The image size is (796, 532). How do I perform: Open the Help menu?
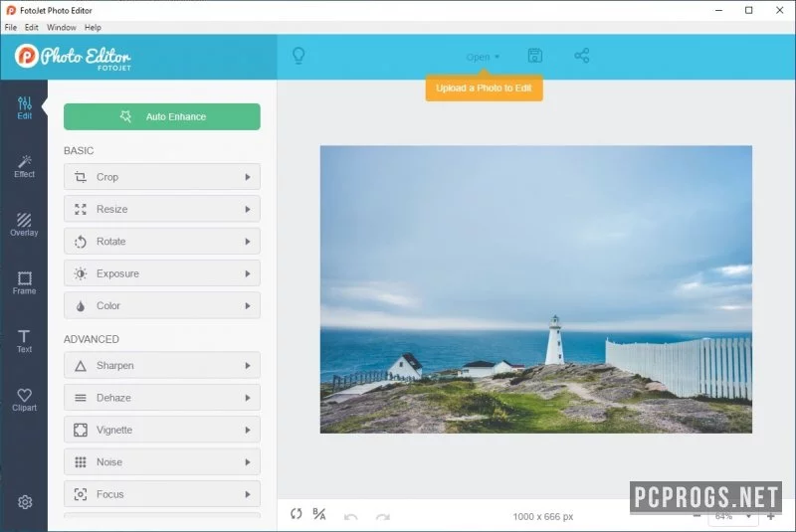(x=93, y=28)
